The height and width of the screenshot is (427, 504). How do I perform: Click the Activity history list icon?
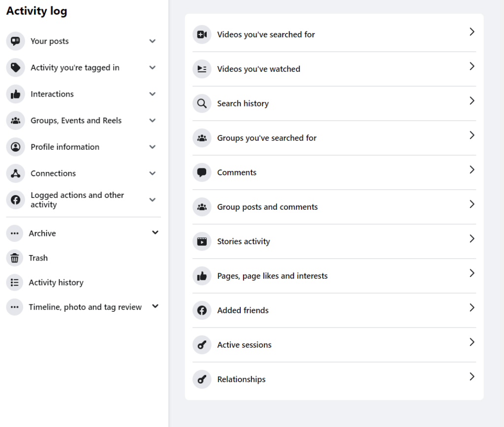(15, 282)
